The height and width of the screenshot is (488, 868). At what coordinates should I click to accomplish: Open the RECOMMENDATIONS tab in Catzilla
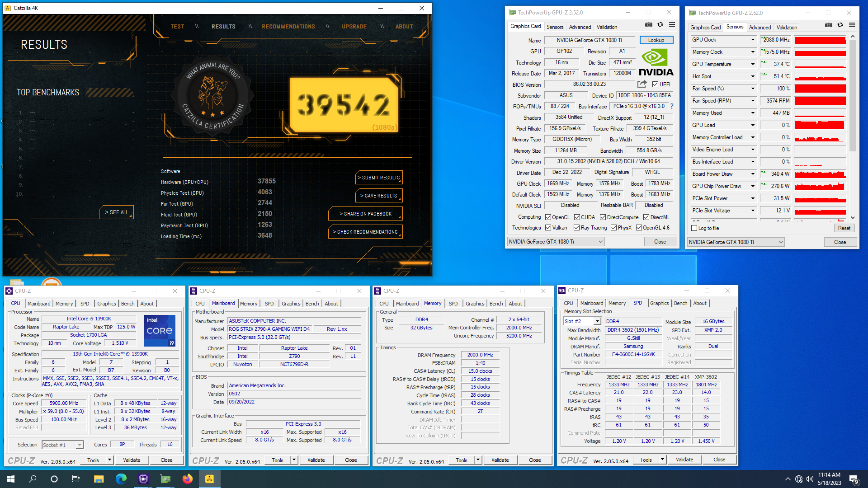288,27
